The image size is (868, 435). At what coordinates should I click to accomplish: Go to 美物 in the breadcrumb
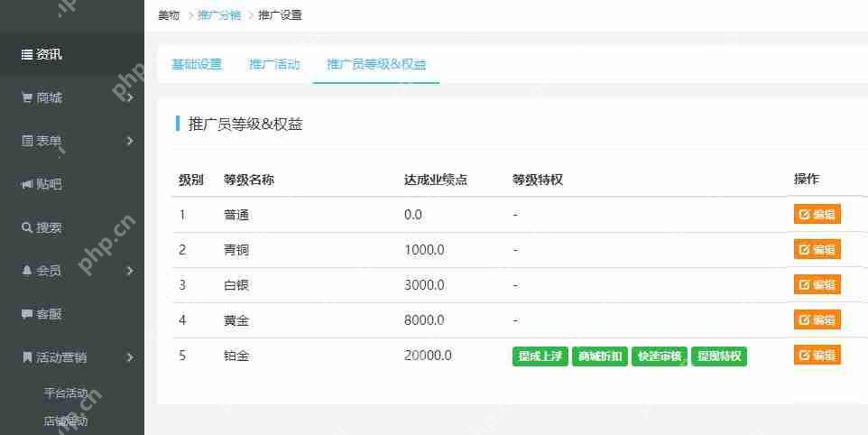[x=169, y=15]
